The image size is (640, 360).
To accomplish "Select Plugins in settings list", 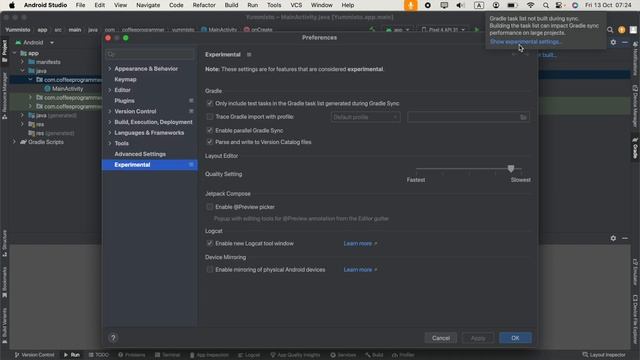I will pos(124,100).
